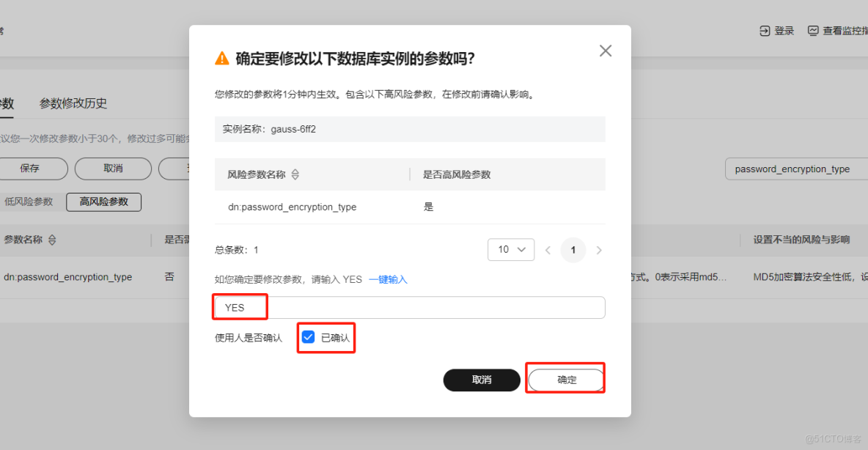The height and width of the screenshot is (450, 868).
Task: Select page number 1 in pagination
Action: click(x=573, y=249)
